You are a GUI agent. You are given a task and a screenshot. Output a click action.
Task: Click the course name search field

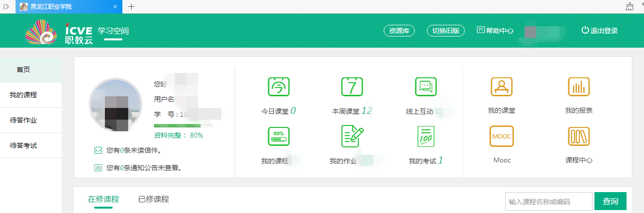(x=548, y=201)
